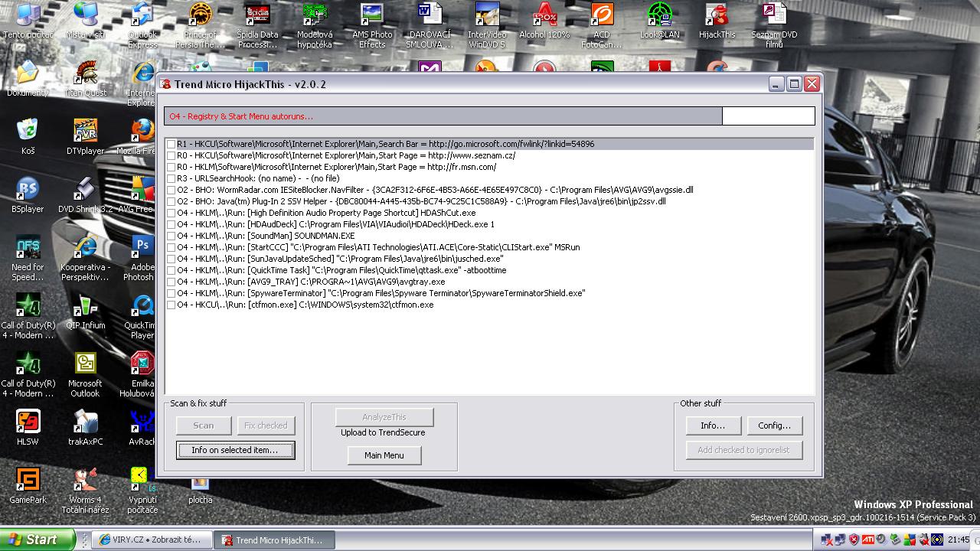This screenshot has width=980, height=551.
Task: Open the BSplayer desktop icon
Action: 28,191
